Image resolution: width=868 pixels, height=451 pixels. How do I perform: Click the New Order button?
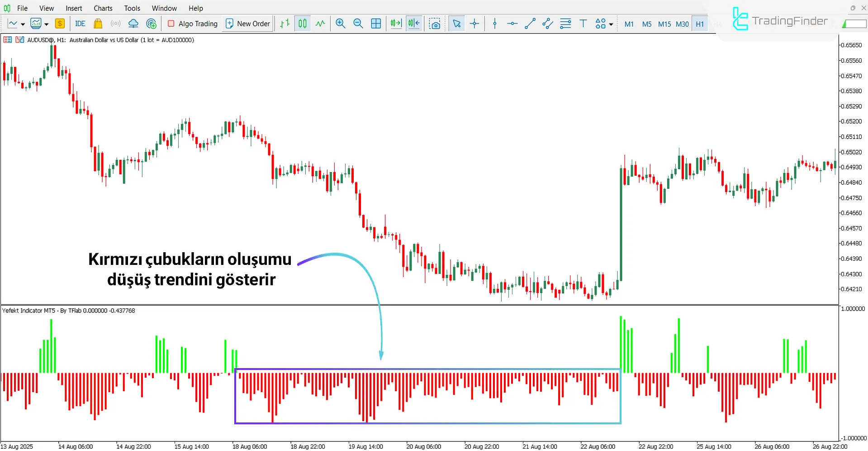248,24
